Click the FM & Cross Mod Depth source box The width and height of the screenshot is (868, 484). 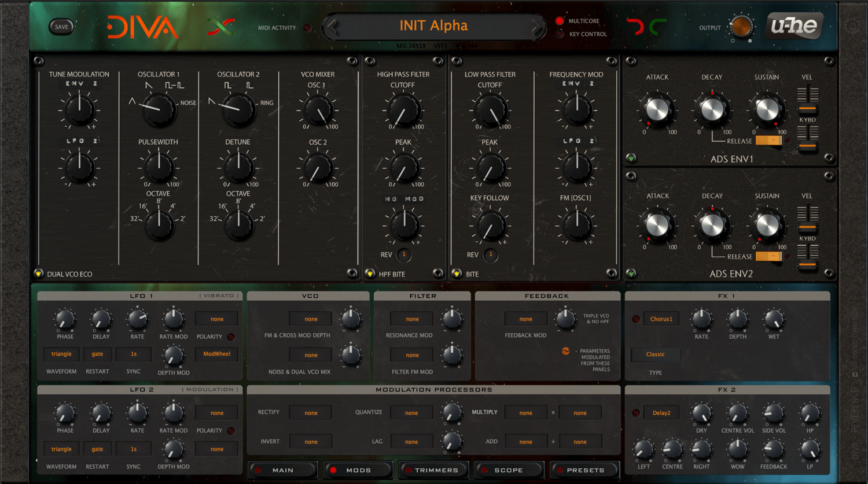click(x=311, y=319)
